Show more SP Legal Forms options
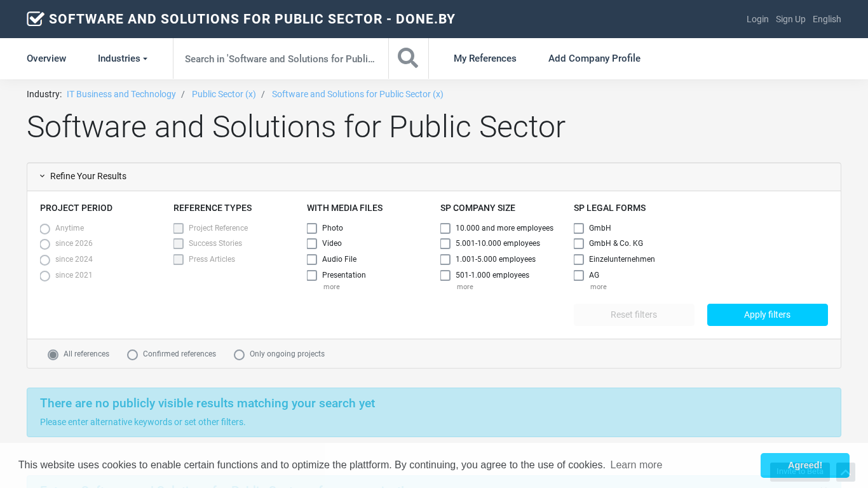Screen dimensions: 868x488 point(598,287)
